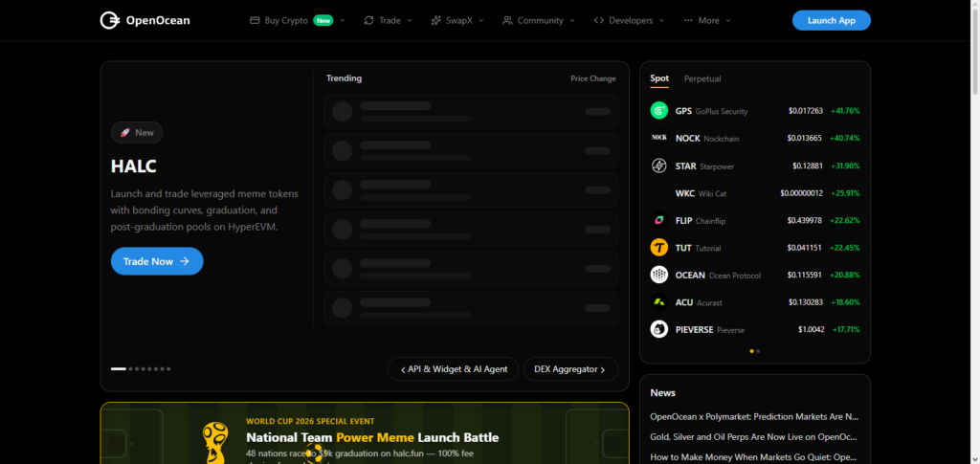Click the Launch App button
Image resolution: width=980 pixels, height=464 pixels.
[x=832, y=21]
